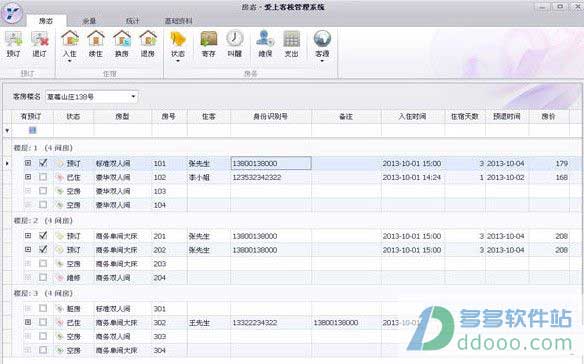Click the person icon beside the clock
Viewport: 584px width, 364px height.
pos(265,39)
